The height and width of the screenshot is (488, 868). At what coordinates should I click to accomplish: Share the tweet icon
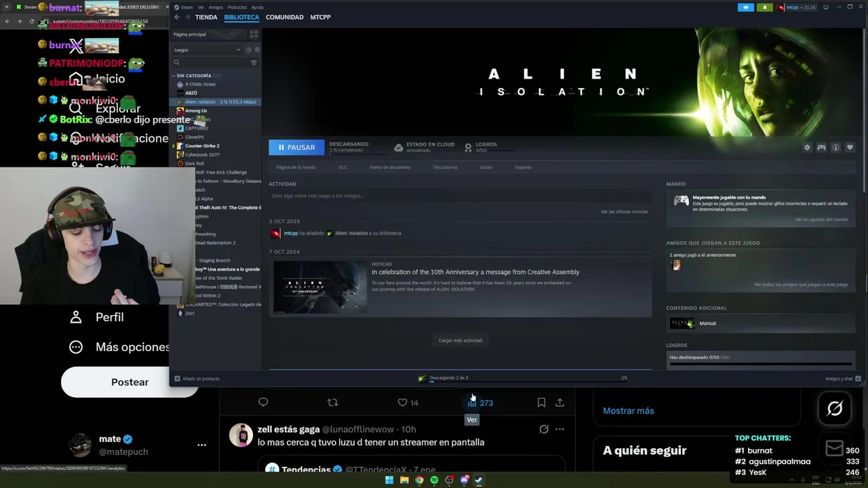tap(559, 403)
